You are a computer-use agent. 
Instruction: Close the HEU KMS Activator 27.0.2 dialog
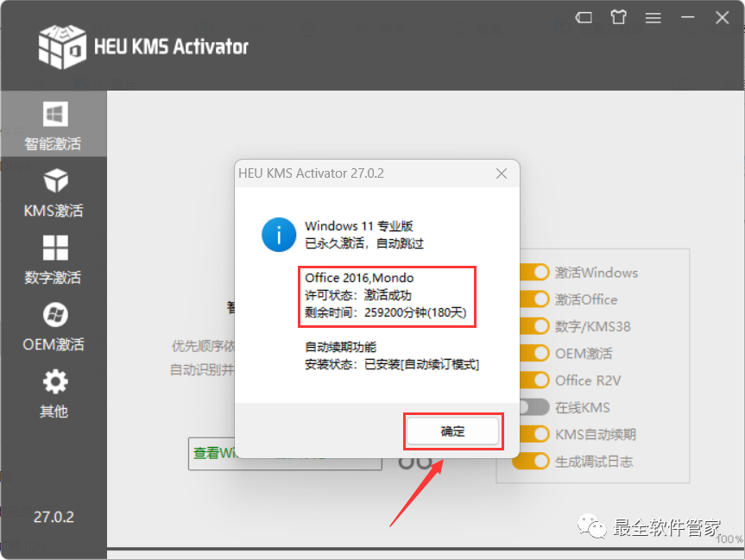coord(502,173)
